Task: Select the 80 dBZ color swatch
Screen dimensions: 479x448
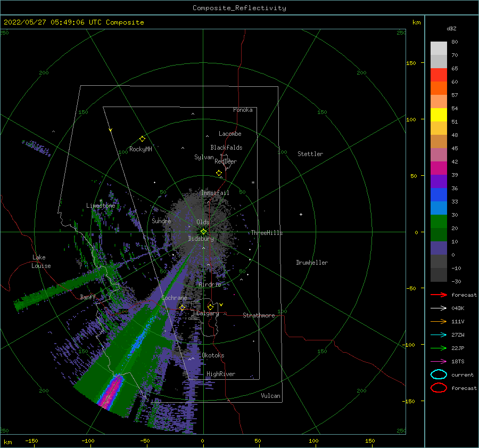Action: (x=439, y=48)
